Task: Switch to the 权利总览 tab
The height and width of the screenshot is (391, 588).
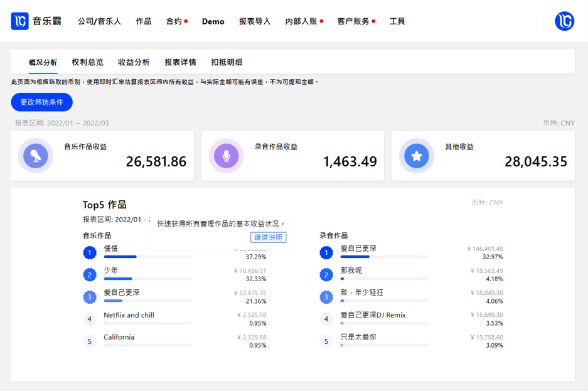Action: [x=88, y=62]
